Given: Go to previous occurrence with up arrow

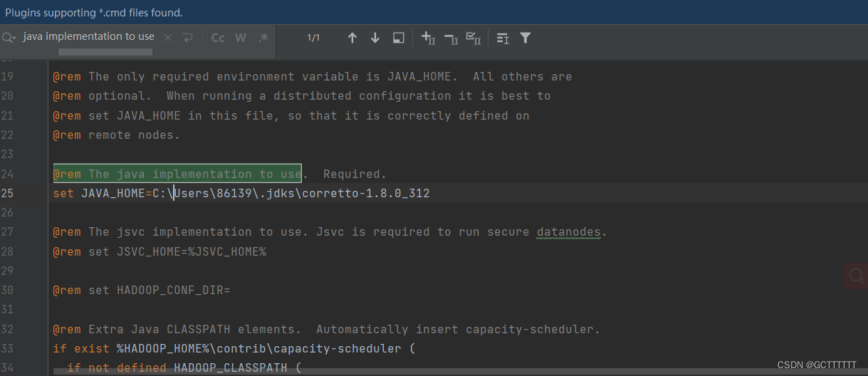Looking at the screenshot, I should (x=352, y=38).
